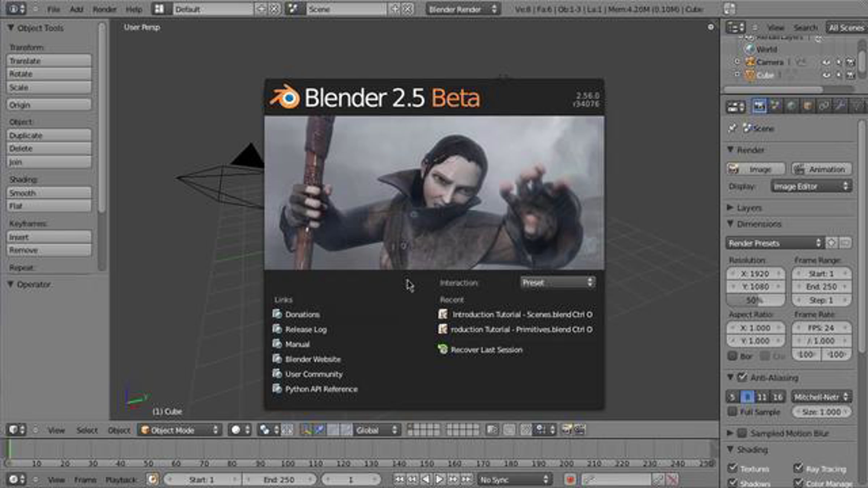Open the Render menu in top bar
The height and width of the screenshot is (488, 868).
click(x=104, y=9)
